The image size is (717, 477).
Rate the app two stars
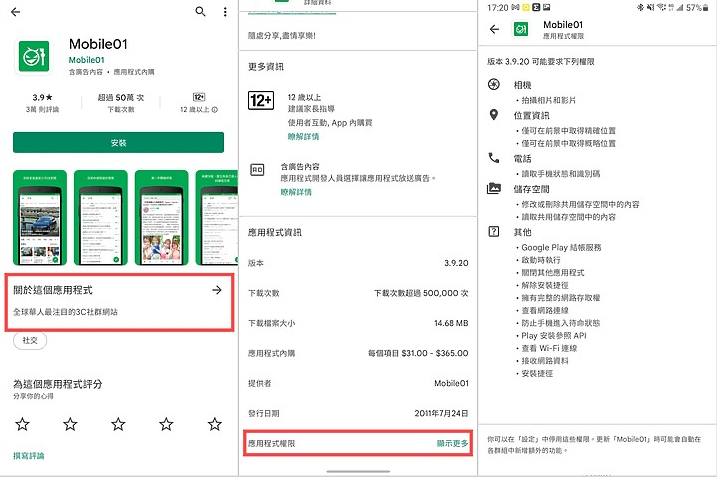(70, 424)
